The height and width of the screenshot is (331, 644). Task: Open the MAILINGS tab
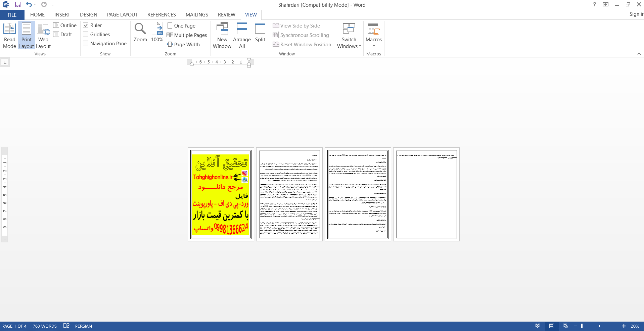pos(197,15)
